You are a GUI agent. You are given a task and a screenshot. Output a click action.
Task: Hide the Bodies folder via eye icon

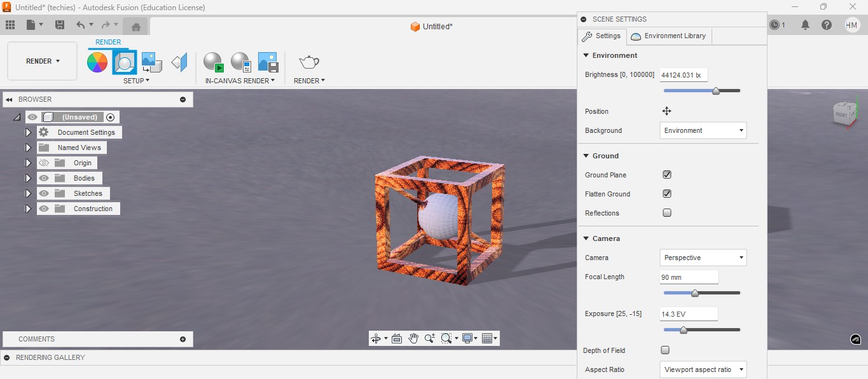coord(44,178)
